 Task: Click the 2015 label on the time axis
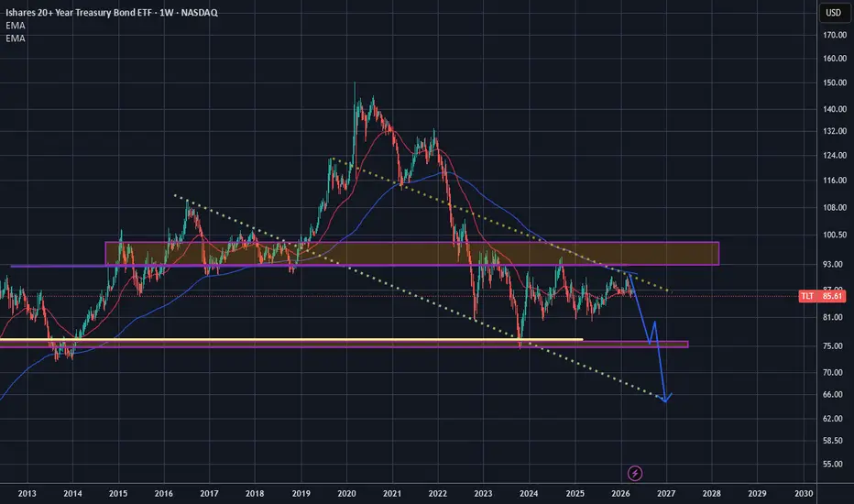click(x=118, y=494)
